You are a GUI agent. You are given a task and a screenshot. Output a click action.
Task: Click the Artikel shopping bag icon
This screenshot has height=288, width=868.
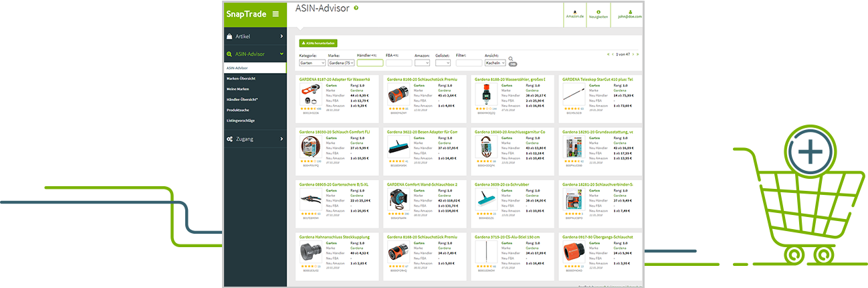230,36
